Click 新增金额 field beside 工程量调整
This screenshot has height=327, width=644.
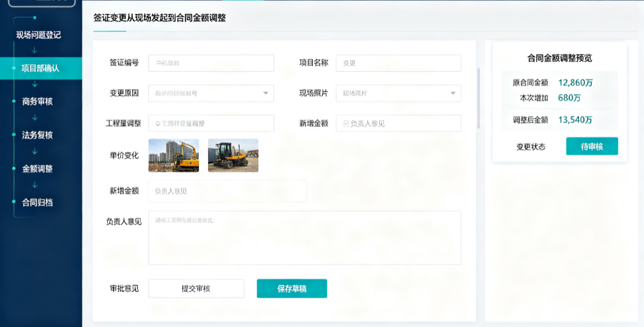[398, 123]
